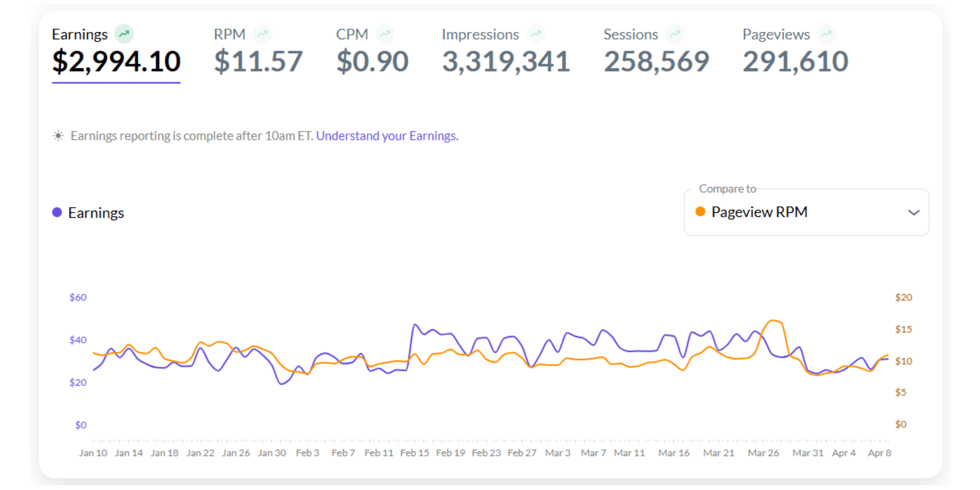Viewport: 980px width, 490px height.
Task: Click the Mar 26 date on the chart axis
Action: pos(763,453)
